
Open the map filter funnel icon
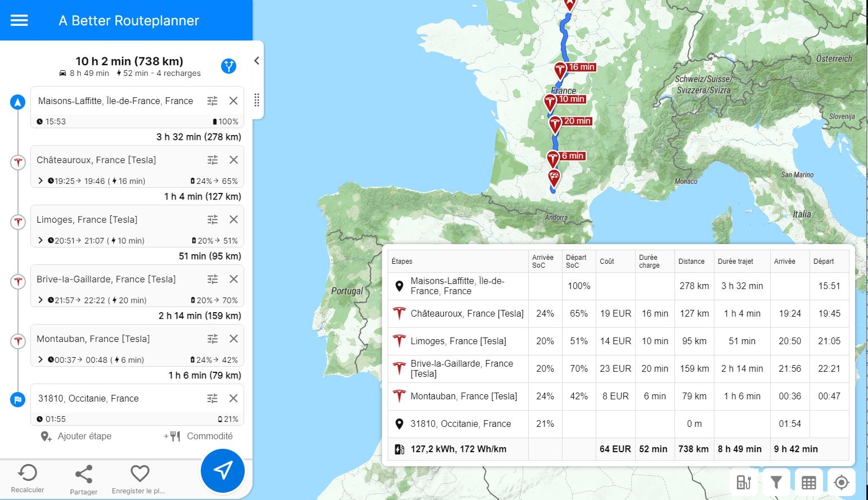(x=776, y=482)
